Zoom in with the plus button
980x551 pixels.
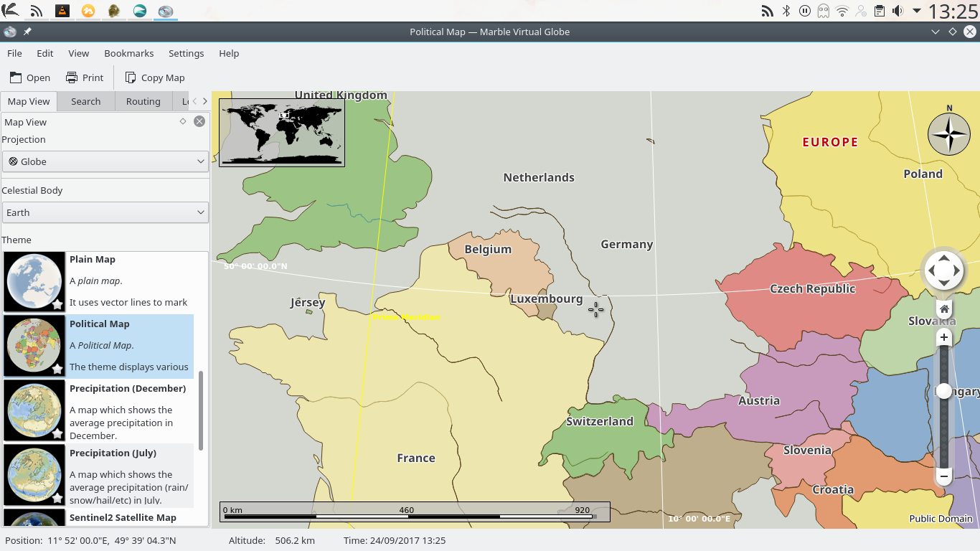[x=944, y=337]
